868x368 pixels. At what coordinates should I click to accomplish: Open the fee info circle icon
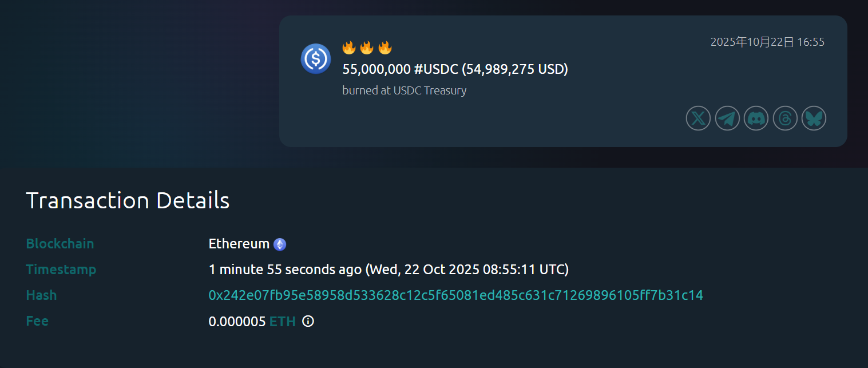[x=308, y=322]
